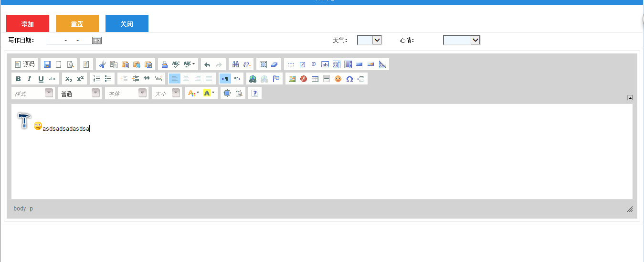Click Paste from Word icon
644x262 pixels.
[148, 64]
